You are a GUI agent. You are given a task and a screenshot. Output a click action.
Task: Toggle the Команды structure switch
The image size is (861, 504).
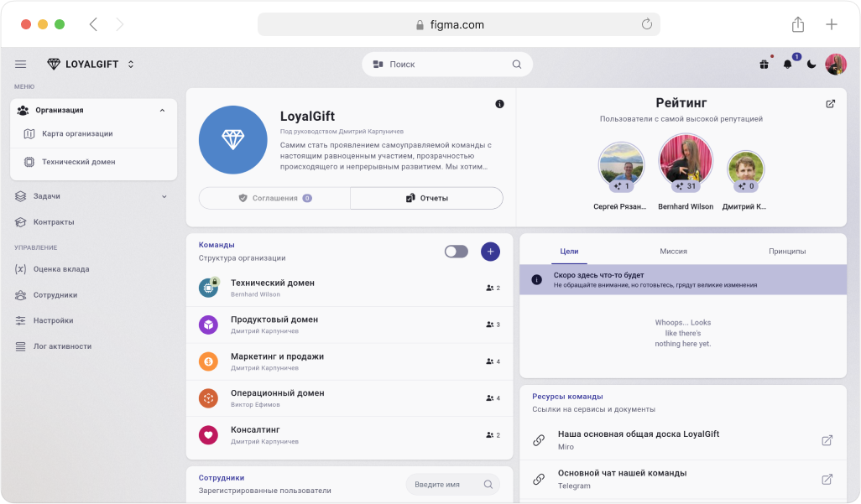(x=457, y=252)
